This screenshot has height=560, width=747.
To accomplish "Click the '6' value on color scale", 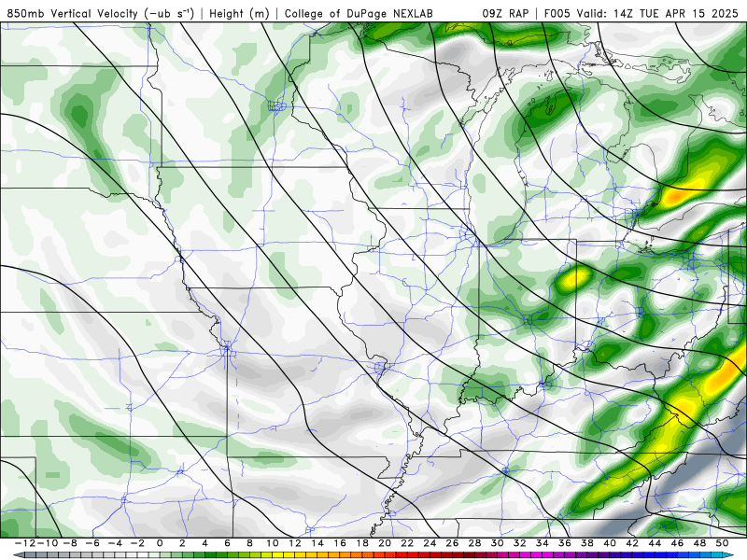I will pyautogui.click(x=227, y=543).
